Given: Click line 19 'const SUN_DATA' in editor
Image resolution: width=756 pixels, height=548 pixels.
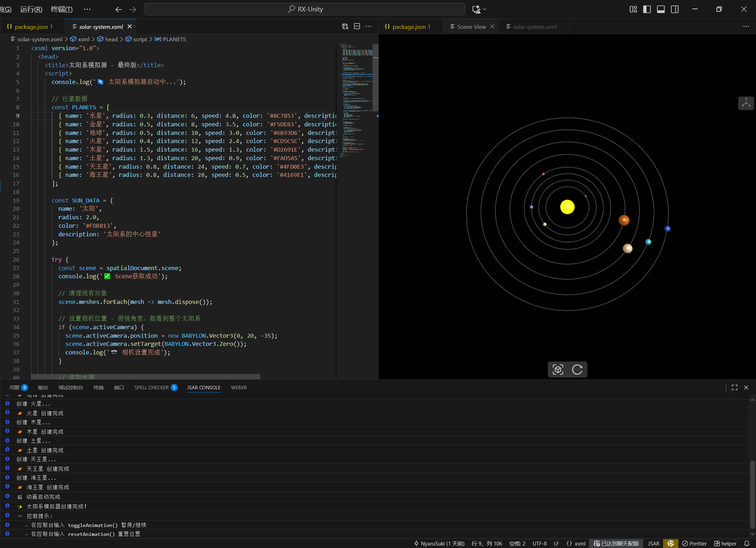Looking at the screenshot, I should click(x=83, y=200).
